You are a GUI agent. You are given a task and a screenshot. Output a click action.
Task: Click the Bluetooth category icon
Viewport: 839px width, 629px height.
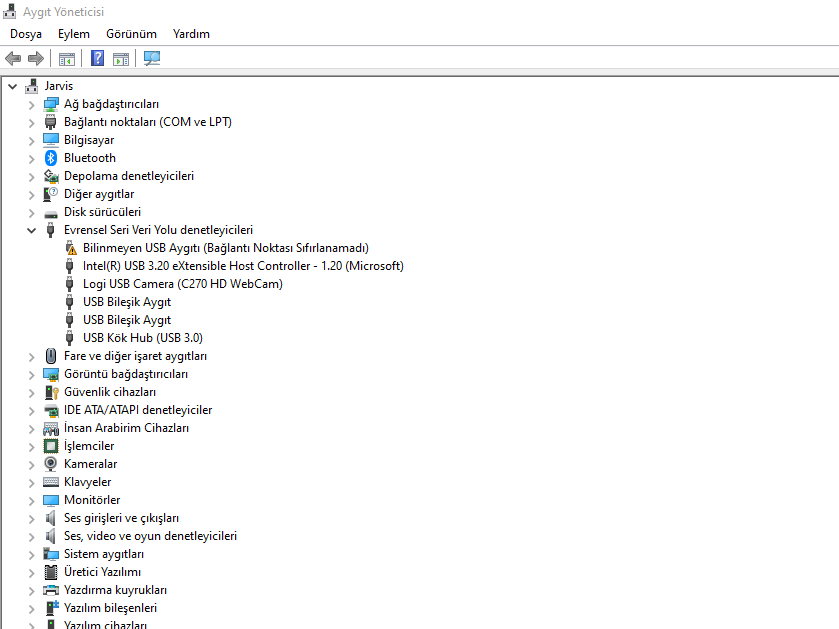[50, 158]
